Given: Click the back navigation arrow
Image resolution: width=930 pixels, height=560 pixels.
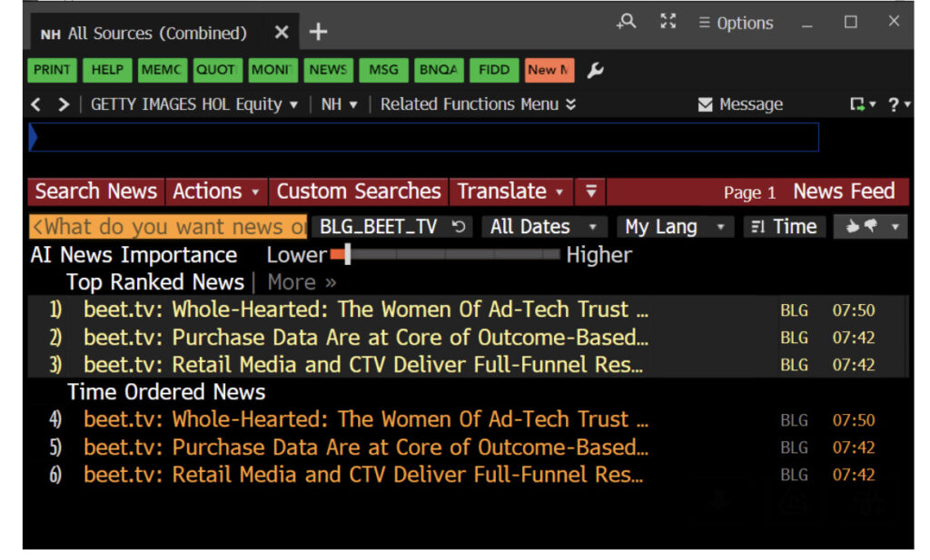Looking at the screenshot, I should 35,104.
